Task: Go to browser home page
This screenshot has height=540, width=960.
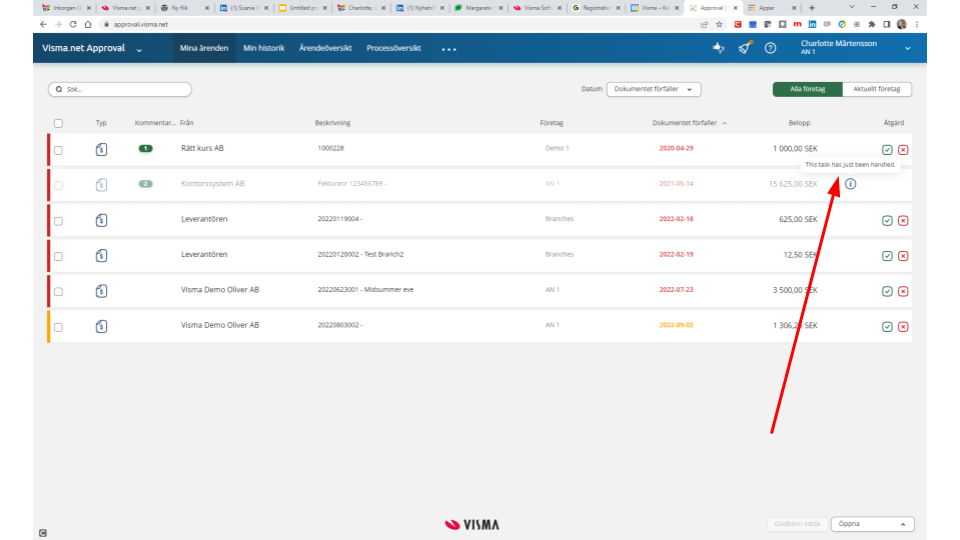Action: point(88,24)
